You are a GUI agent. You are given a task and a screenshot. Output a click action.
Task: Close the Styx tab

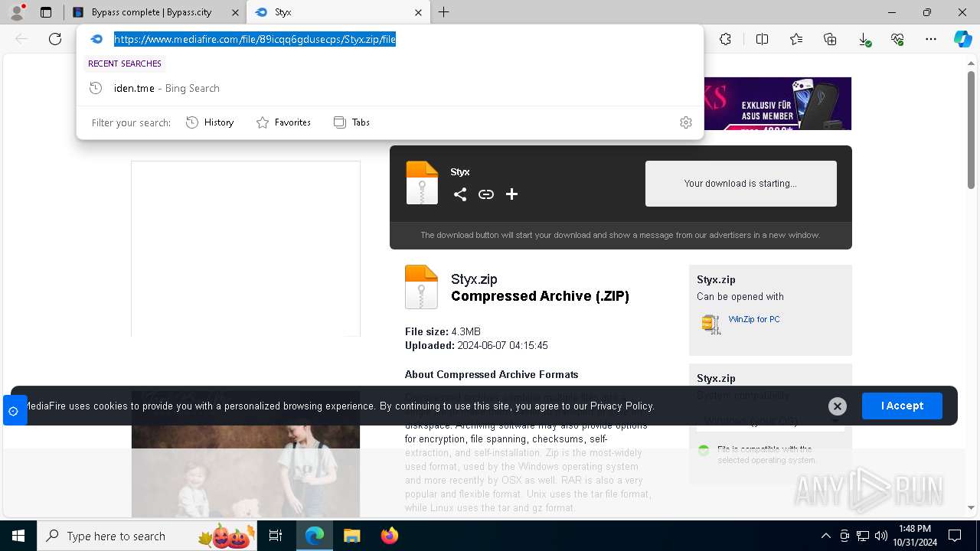coord(418,12)
